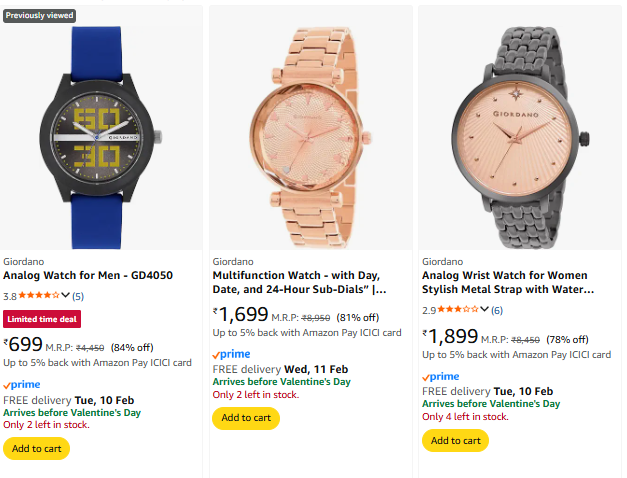Add the ₹1,899 women's watch to cart
The image size is (627, 478).
[455, 440]
